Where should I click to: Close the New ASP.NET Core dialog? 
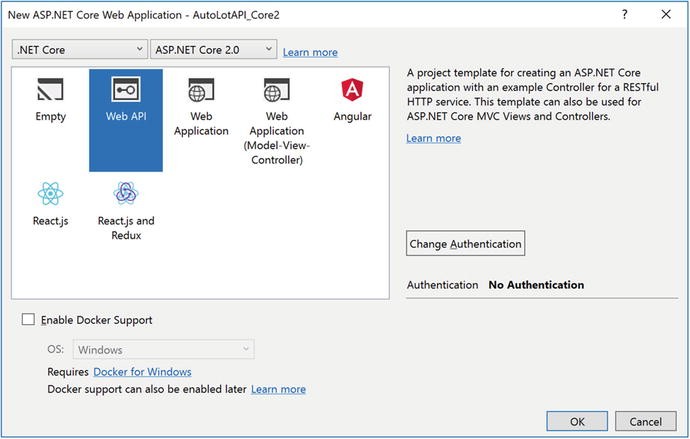click(x=666, y=15)
